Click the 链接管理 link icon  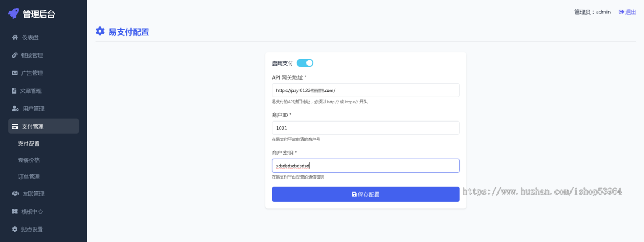pos(15,55)
